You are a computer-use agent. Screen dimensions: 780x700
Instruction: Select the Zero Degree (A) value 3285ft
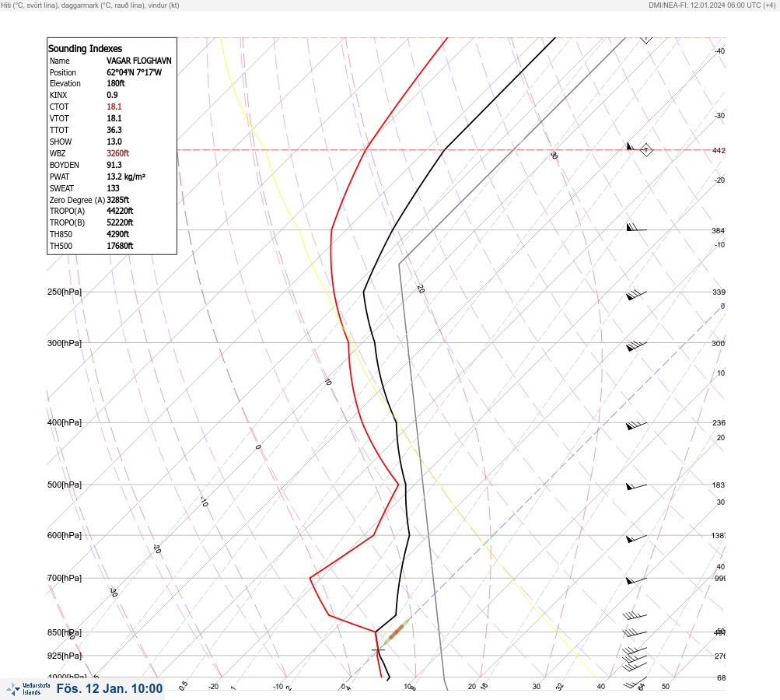118,200
